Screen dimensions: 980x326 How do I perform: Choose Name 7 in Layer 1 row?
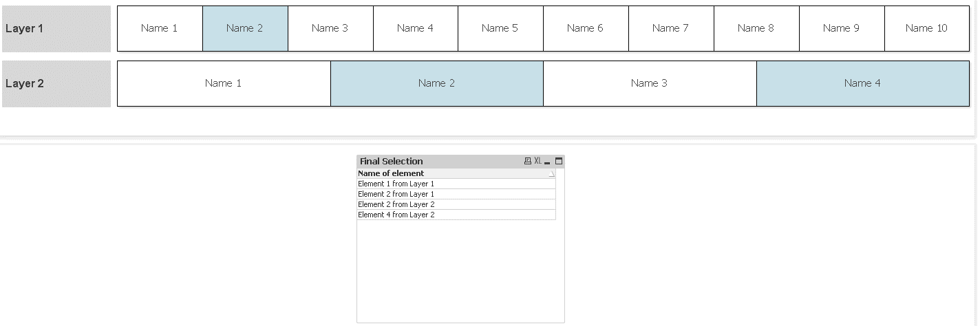tap(671, 29)
